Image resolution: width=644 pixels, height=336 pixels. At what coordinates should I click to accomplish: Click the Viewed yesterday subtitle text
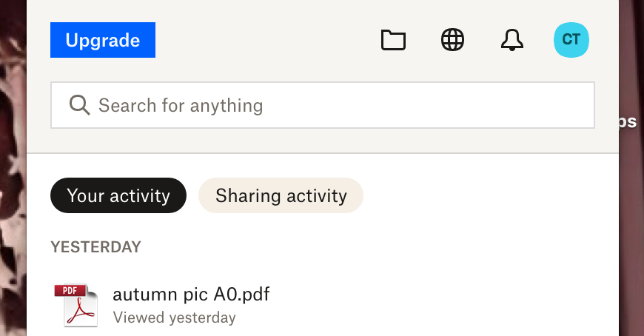point(174,317)
